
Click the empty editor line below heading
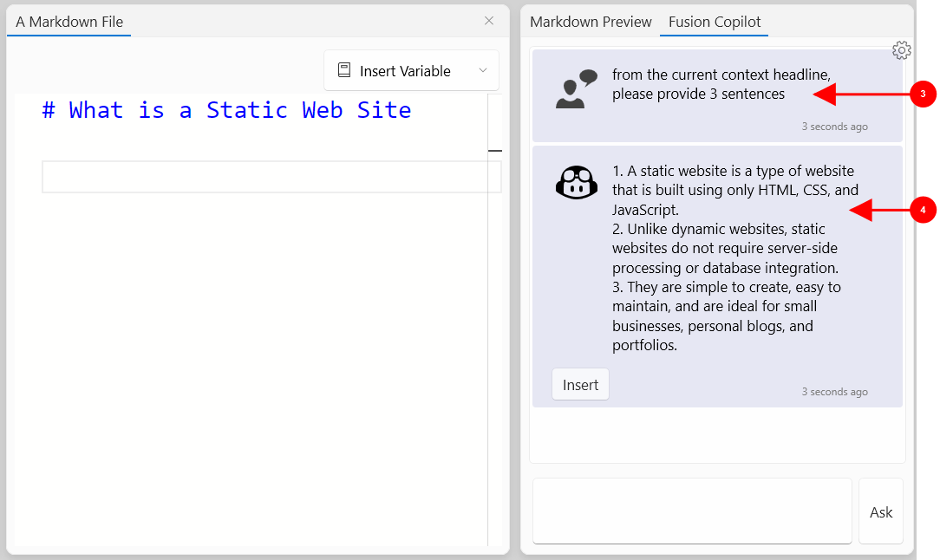click(x=271, y=177)
